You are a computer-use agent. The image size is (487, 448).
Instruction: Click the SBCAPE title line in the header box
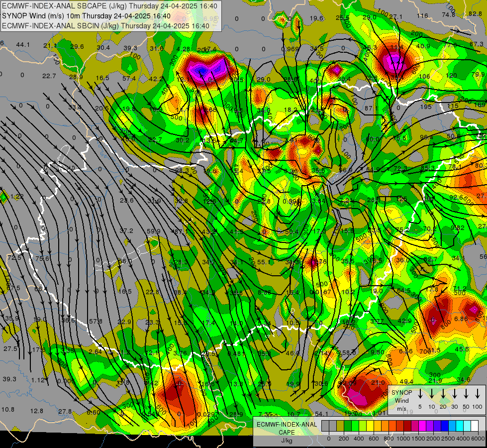point(110,6)
